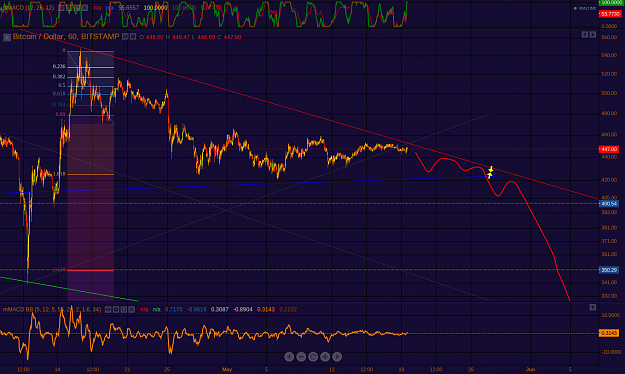The height and width of the screenshot is (374, 625).
Task: Hide the MACD (12, 26, 12) indicator via eye icon
Action: [x=61, y=8]
